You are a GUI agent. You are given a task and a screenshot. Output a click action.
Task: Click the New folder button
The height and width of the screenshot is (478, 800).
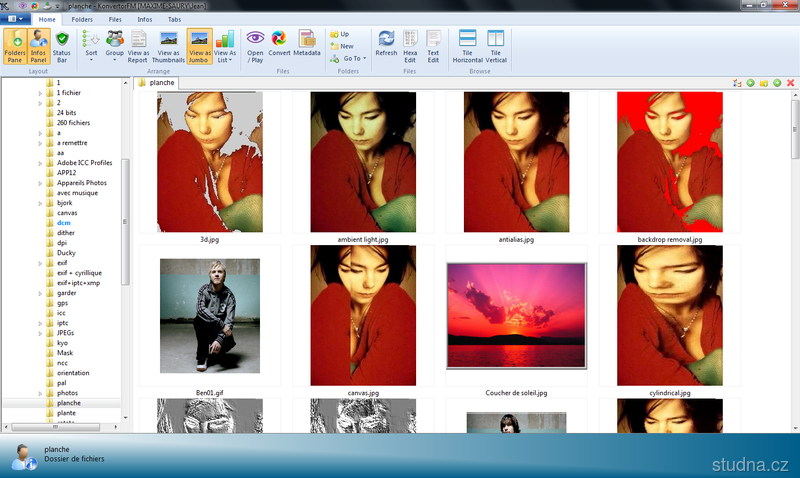click(343, 46)
